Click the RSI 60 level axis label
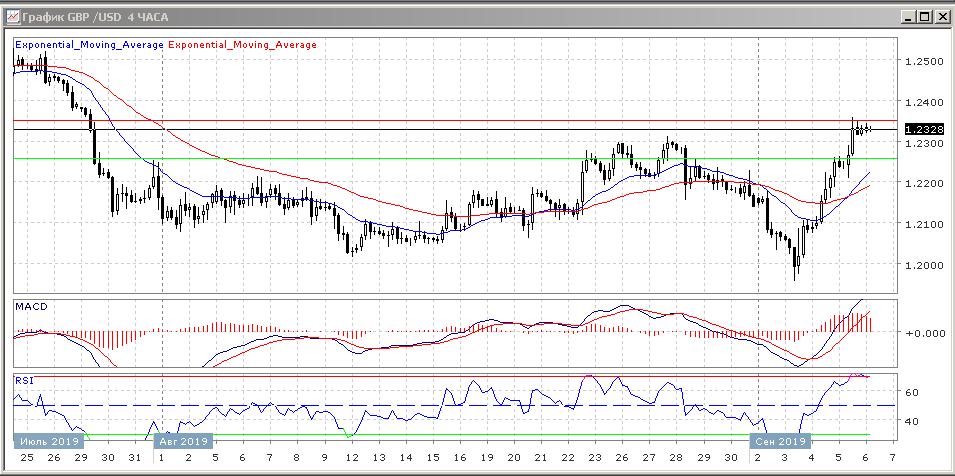The image size is (955, 476). [x=912, y=393]
